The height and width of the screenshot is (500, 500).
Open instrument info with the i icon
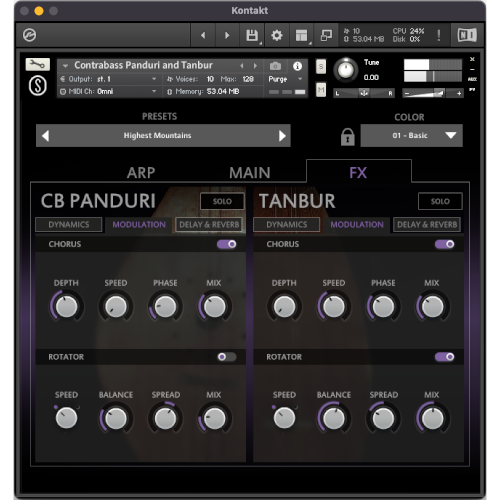click(x=297, y=66)
